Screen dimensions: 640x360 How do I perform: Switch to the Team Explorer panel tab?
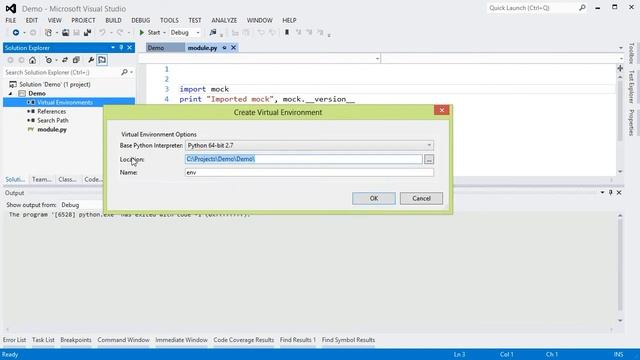point(42,180)
